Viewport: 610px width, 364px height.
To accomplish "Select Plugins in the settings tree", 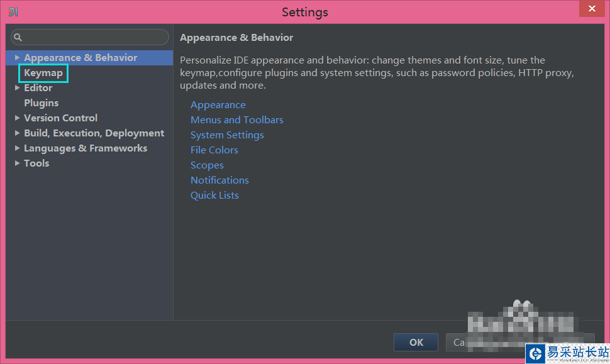I will click(x=41, y=103).
